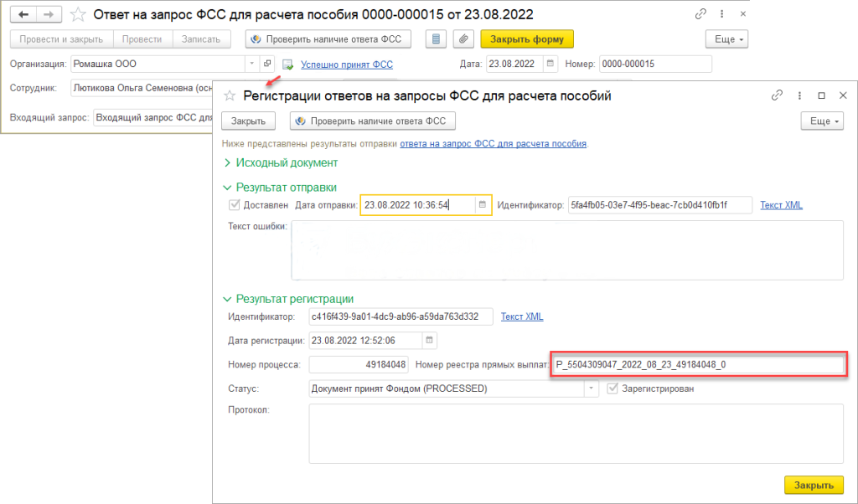Open the Статус dropdown list
Image resolution: width=858 pixels, height=504 pixels.
(592, 388)
